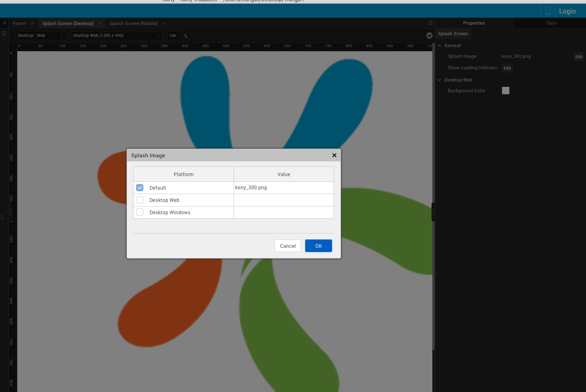Select the Splash Screen sub-tab in Properties
The width and height of the screenshot is (586, 392).
click(x=453, y=34)
